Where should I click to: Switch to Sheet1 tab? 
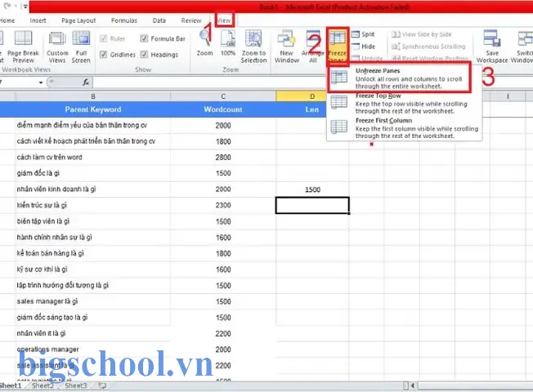(10, 385)
